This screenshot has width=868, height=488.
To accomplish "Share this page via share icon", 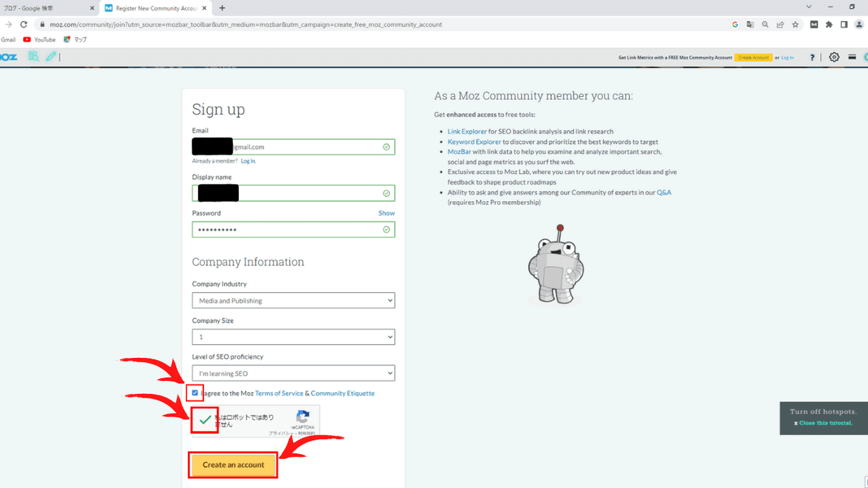I will (x=780, y=24).
